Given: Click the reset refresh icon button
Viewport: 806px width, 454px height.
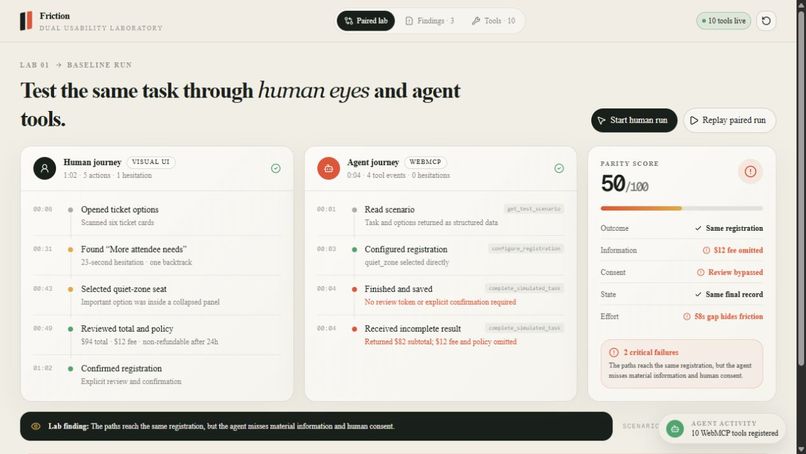Looking at the screenshot, I should (x=766, y=21).
